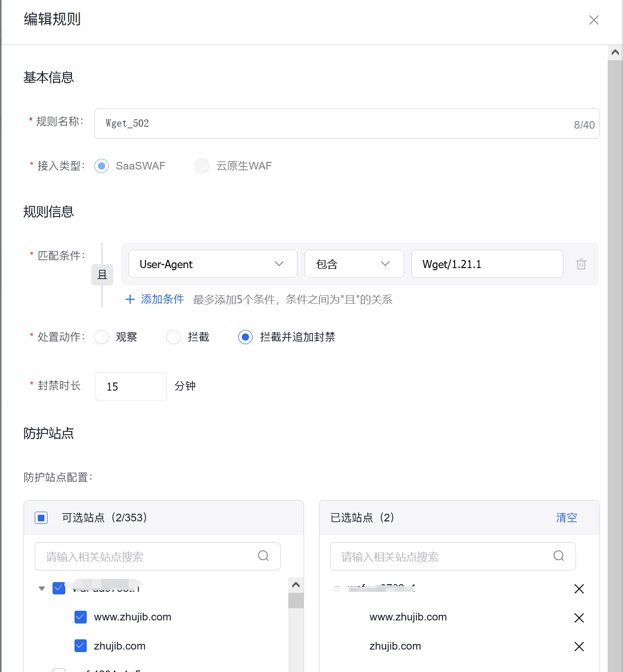Delete the User-Agent condition via trash icon
The height and width of the screenshot is (672, 623).
(581, 264)
